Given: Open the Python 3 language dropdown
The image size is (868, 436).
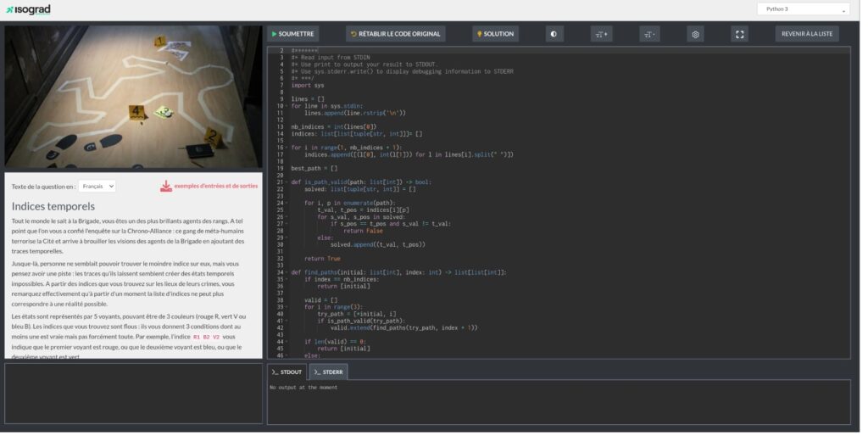Looking at the screenshot, I should coord(802,9).
